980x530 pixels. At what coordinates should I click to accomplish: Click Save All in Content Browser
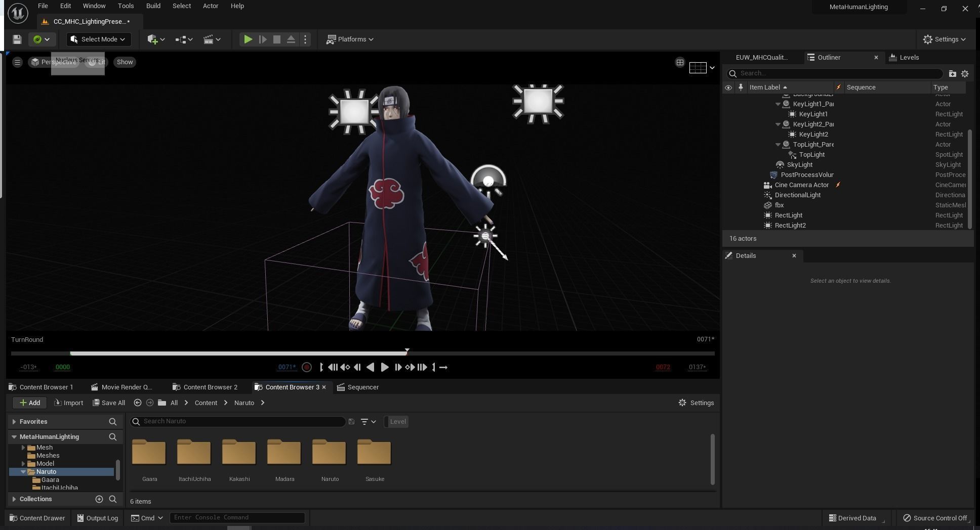pyautogui.click(x=109, y=403)
